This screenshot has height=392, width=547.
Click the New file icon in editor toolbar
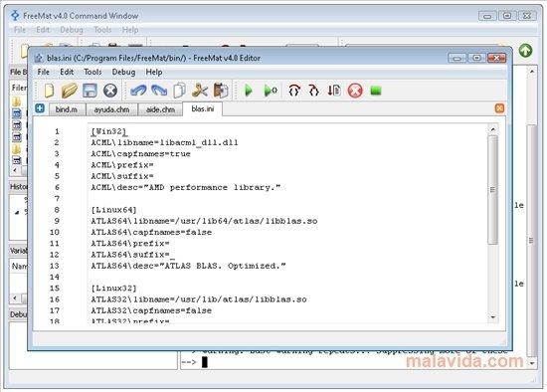49,91
